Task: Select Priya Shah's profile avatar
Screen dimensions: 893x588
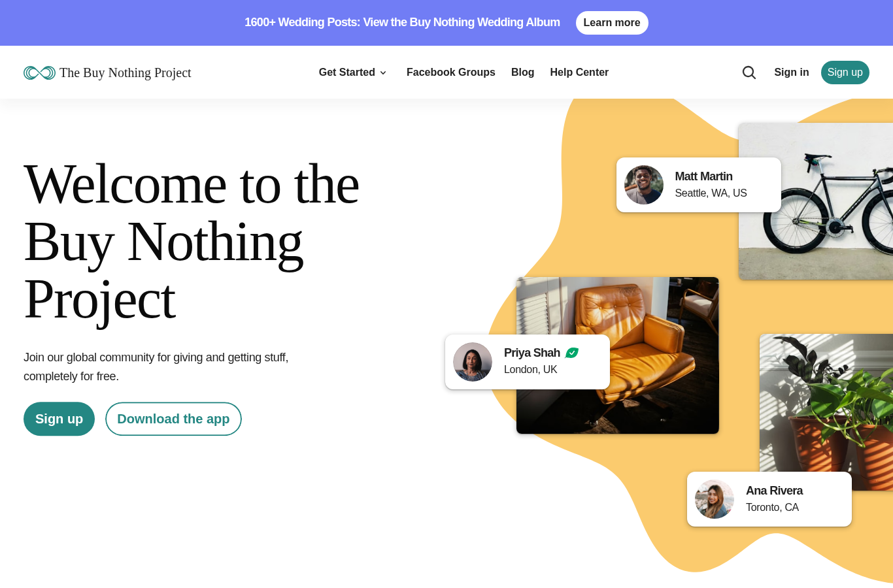Action: tap(473, 362)
